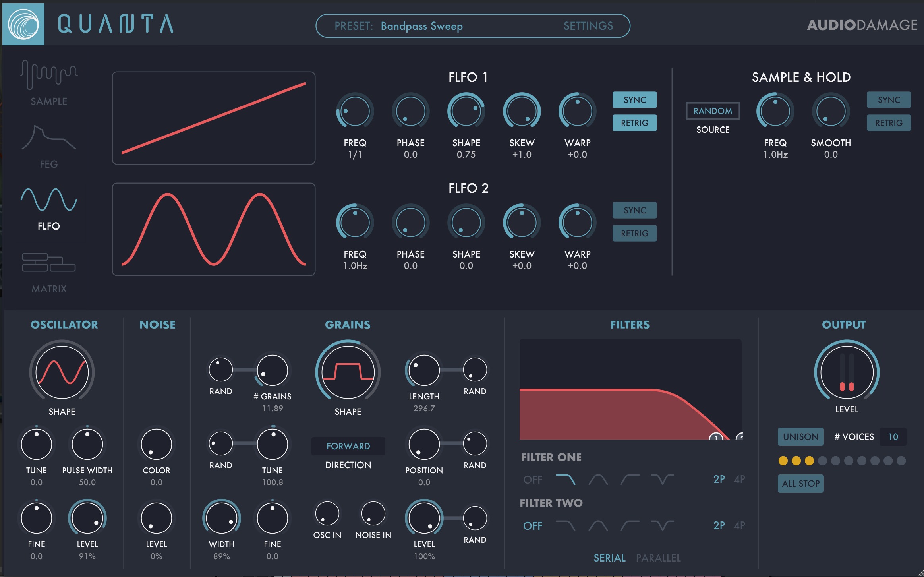
Task: Click Grains POSITION knob
Action: (424, 444)
